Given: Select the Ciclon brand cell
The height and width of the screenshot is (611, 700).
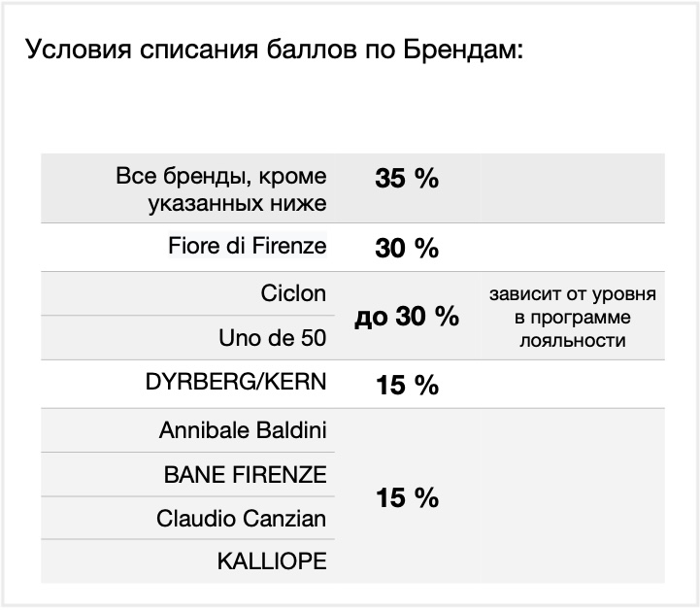Looking at the screenshot, I should click(293, 293).
